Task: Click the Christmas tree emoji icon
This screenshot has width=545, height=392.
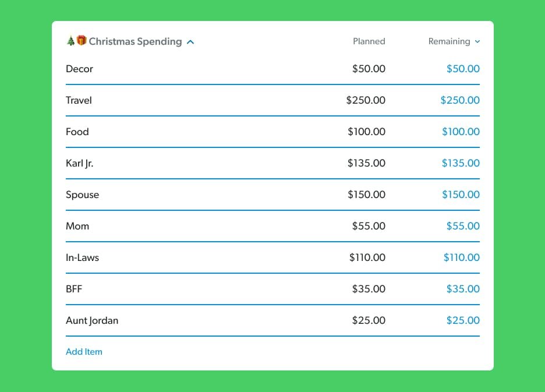Action: (69, 41)
